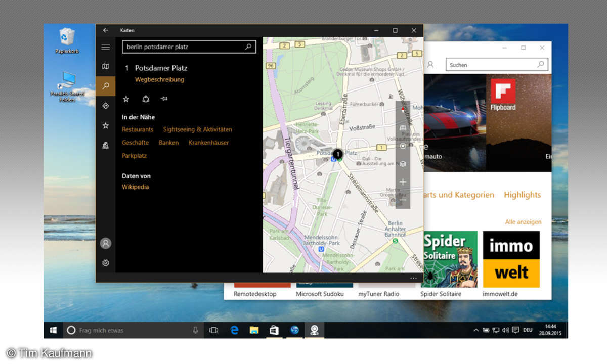Open Spider Solitaire app tile
607x364 pixels.
pos(450,259)
